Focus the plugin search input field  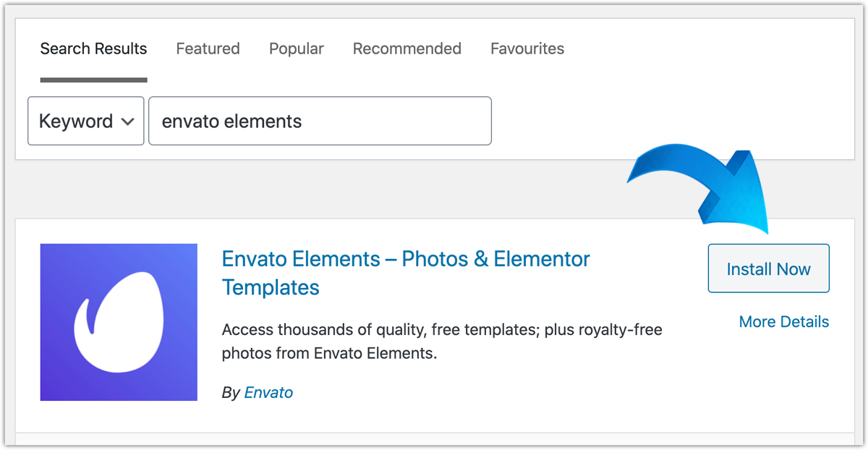[x=320, y=121]
